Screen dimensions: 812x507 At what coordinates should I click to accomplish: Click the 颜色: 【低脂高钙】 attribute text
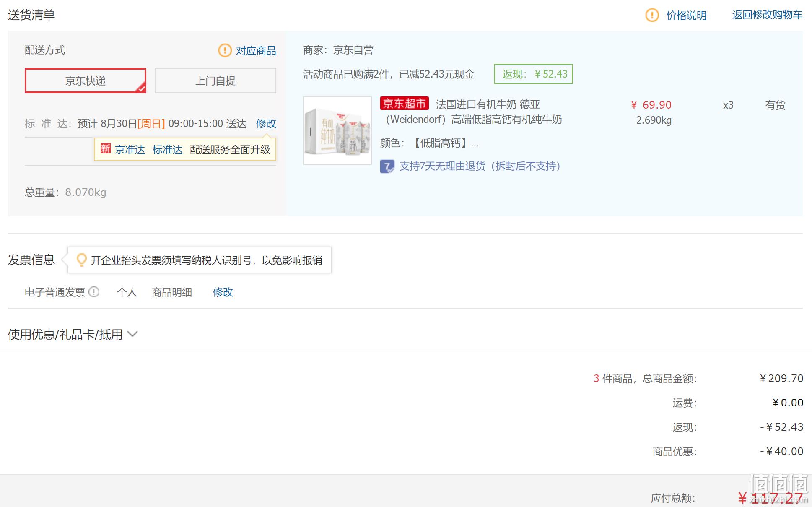[429, 143]
